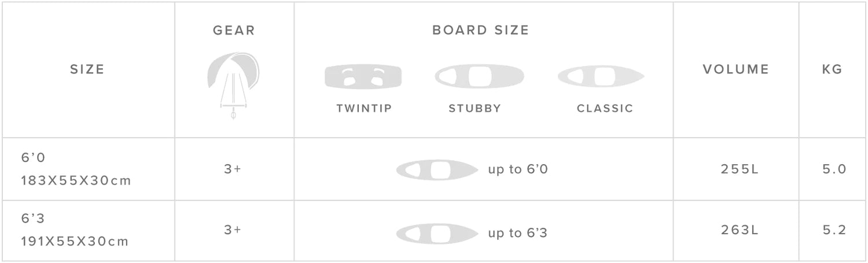Click the 255L volume value

pyautogui.click(x=740, y=169)
